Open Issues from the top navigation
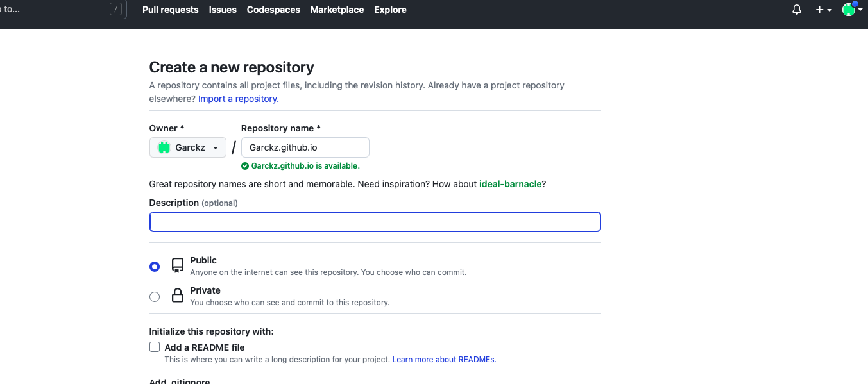The width and height of the screenshot is (868, 384). pyautogui.click(x=223, y=10)
